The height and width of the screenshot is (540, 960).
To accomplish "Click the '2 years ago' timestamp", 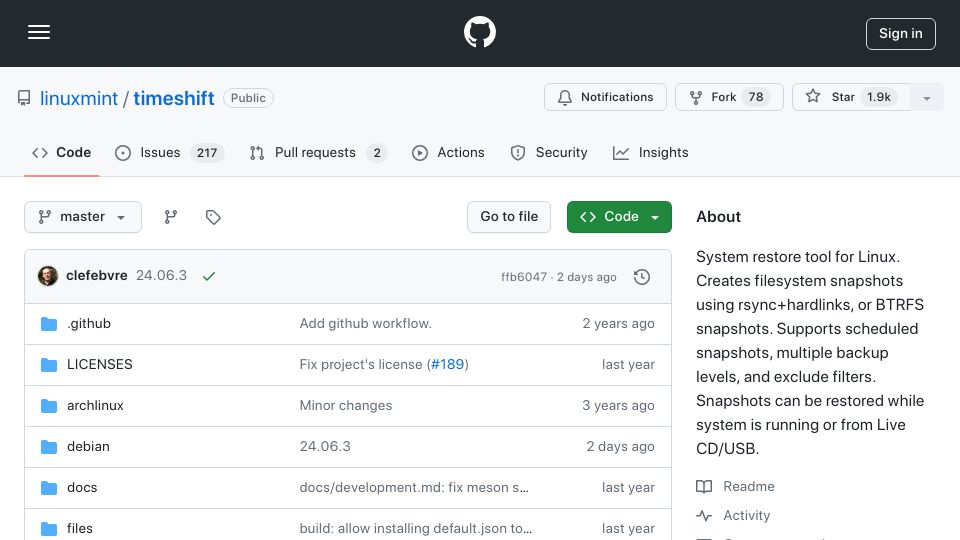I will click(618, 323).
